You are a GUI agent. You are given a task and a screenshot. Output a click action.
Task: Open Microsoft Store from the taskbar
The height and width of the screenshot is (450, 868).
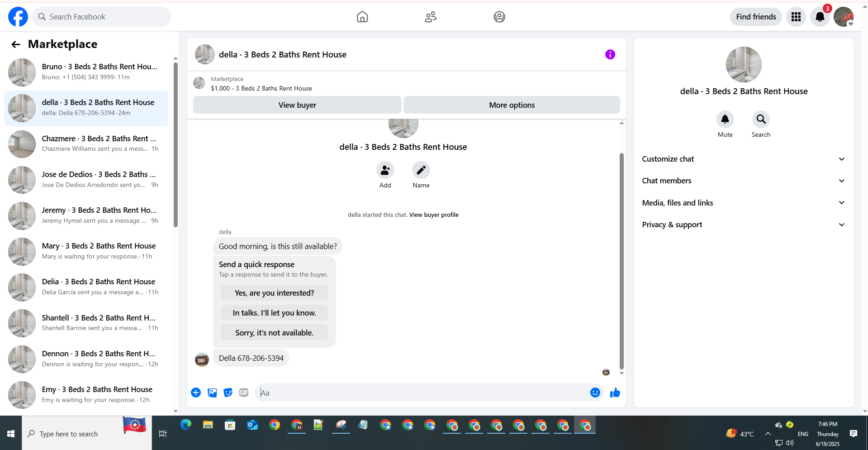pyautogui.click(x=230, y=425)
